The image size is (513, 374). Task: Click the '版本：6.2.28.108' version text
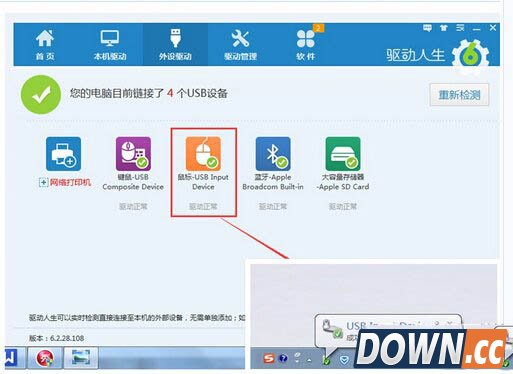click(x=56, y=338)
